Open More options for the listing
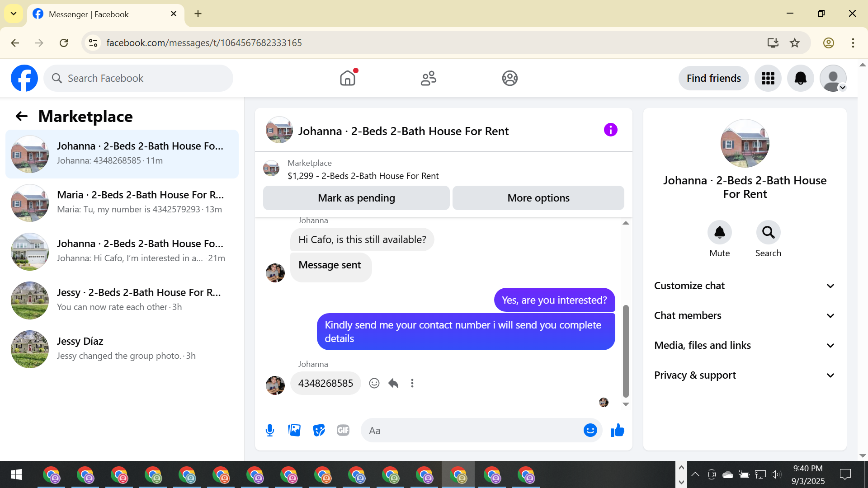The image size is (868, 488). (x=538, y=198)
